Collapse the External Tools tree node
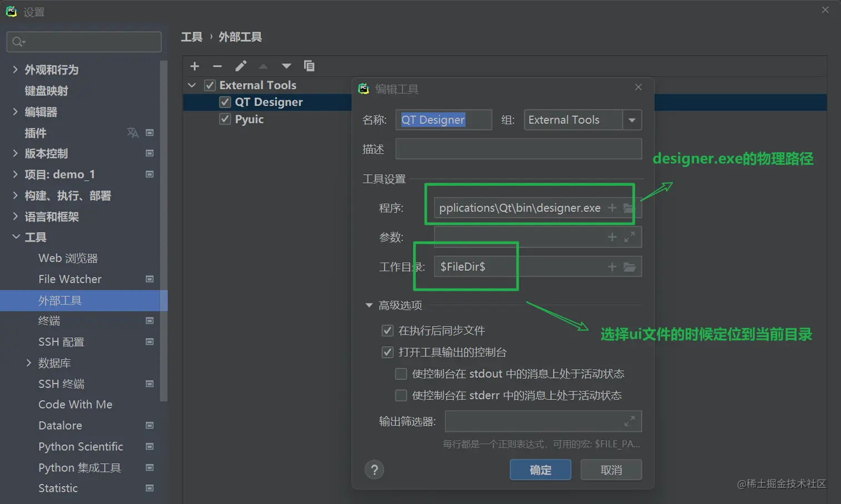The width and height of the screenshot is (841, 504). click(x=191, y=85)
